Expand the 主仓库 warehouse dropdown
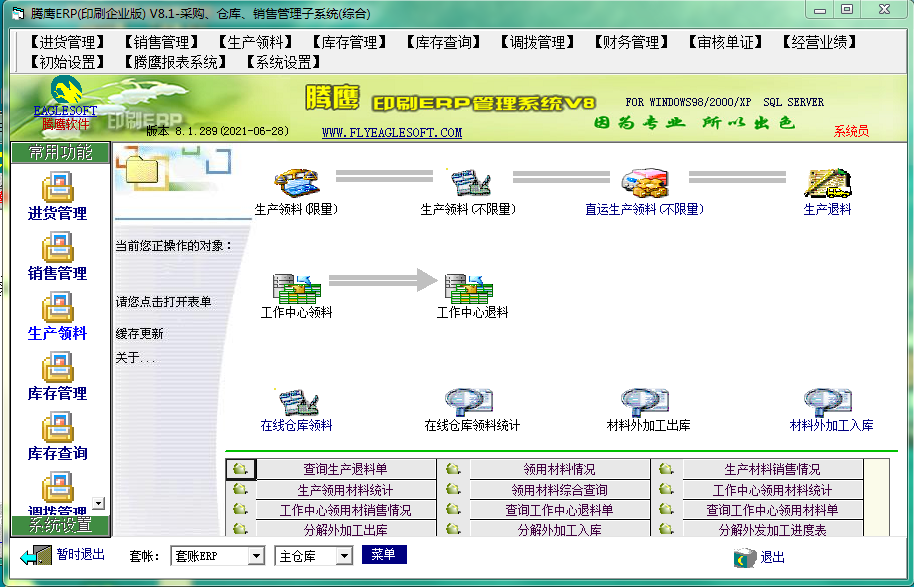914x587 pixels. tap(344, 556)
